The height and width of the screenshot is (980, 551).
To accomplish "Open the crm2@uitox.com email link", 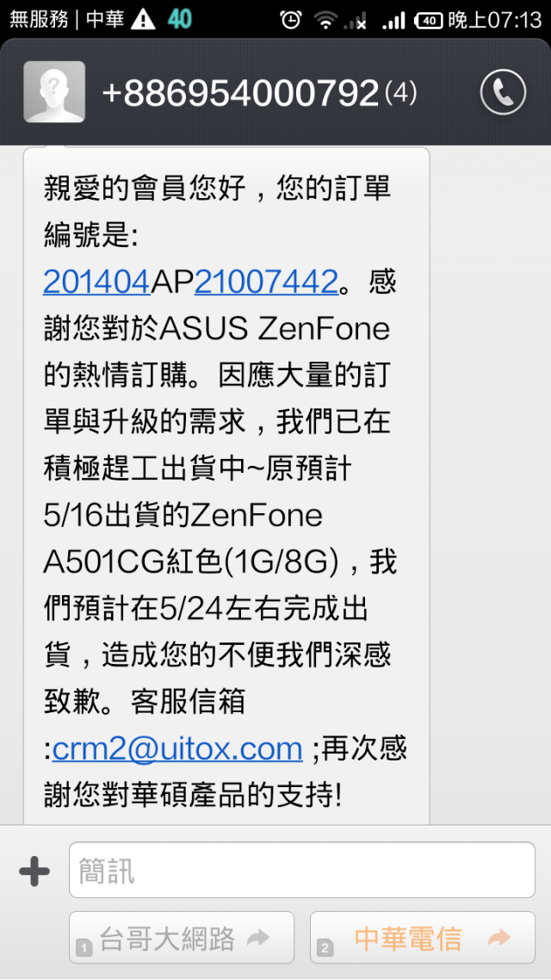I will point(177,747).
